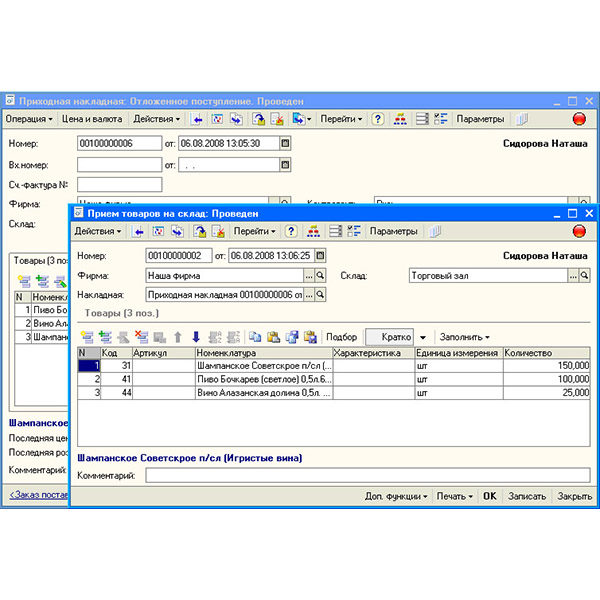Open Доп. функции dropdown
The image size is (600, 600).
tap(396, 496)
